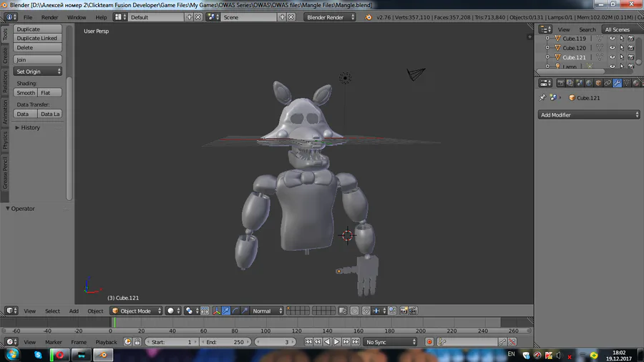This screenshot has width=644, height=362.
Task: Click the Join button
Action: [x=38, y=59]
